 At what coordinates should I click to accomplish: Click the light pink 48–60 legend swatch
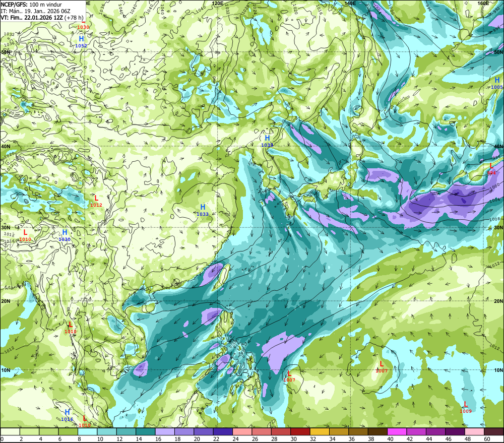[x=474, y=431]
